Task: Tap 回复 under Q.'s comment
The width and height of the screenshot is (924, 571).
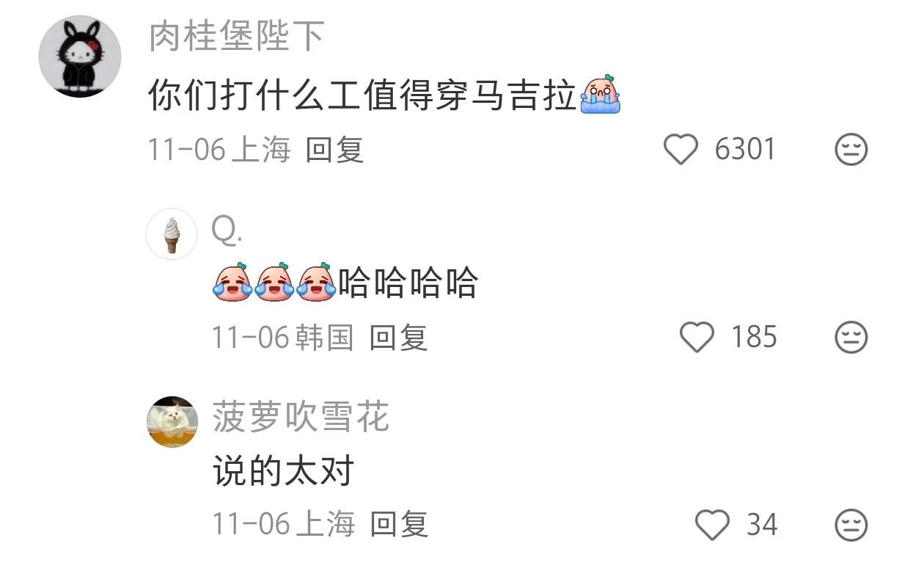Action: coord(398,338)
